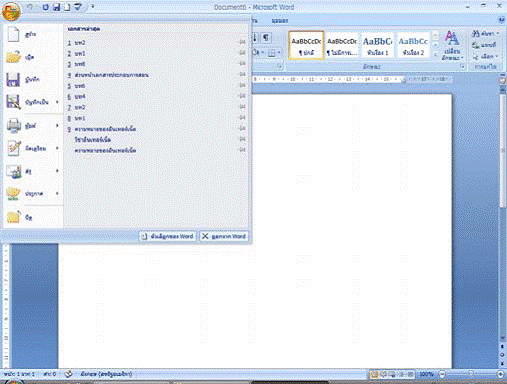Open Change Styles (เปลี่ยนลักษณะ) button
The image size is (507, 384).
pyautogui.click(x=452, y=45)
